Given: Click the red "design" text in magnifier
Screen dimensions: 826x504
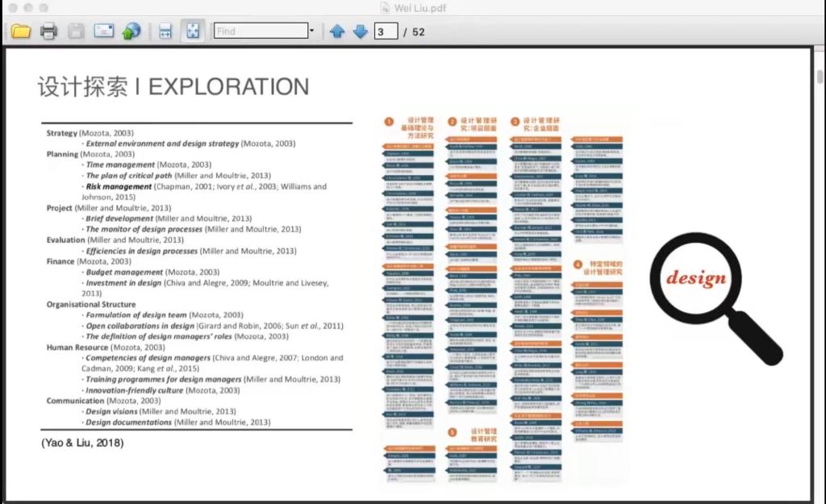Looking at the screenshot, I should click(695, 278).
